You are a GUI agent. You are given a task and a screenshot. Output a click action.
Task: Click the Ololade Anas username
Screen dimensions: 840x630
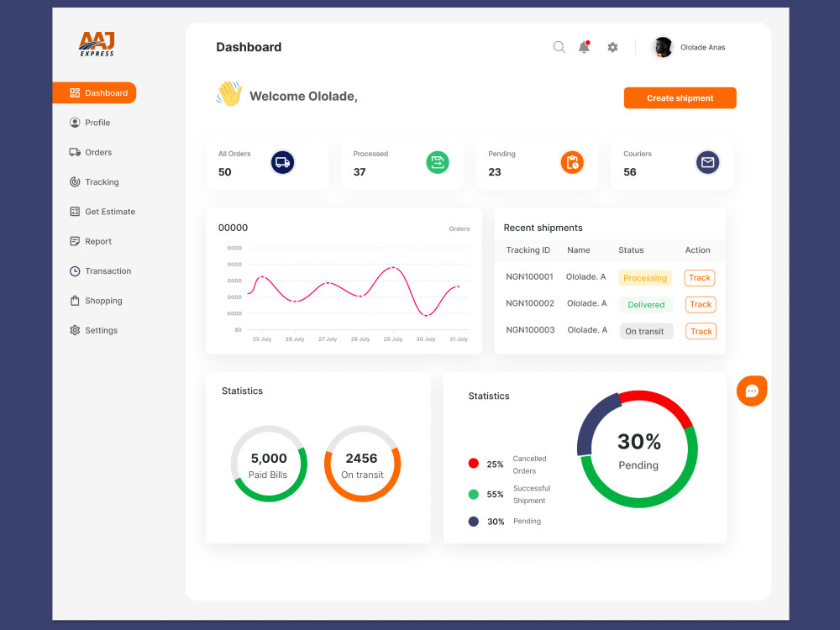point(703,47)
